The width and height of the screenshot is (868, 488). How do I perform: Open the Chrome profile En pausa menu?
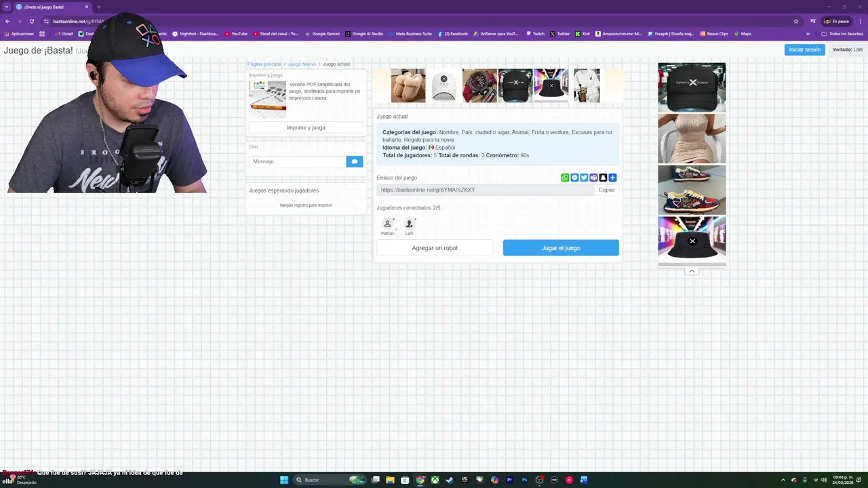(836, 21)
